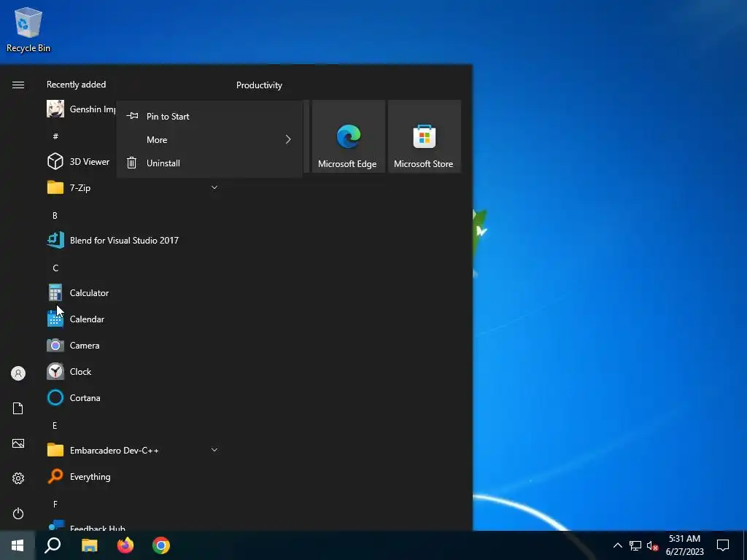Click the # section header
This screenshot has width=747, height=560.
click(x=55, y=136)
